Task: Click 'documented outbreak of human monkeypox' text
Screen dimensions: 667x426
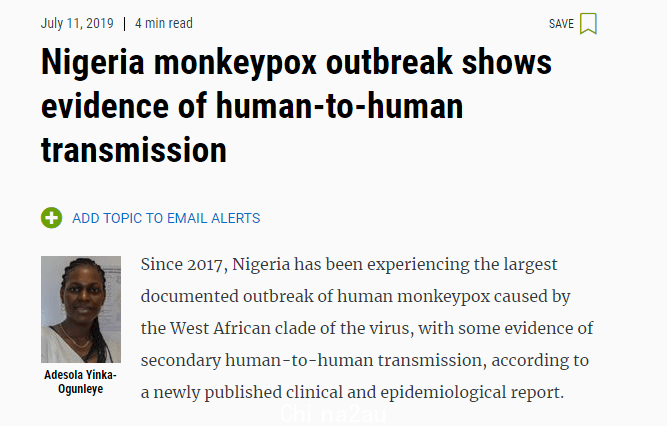Action: click(315, 297)
